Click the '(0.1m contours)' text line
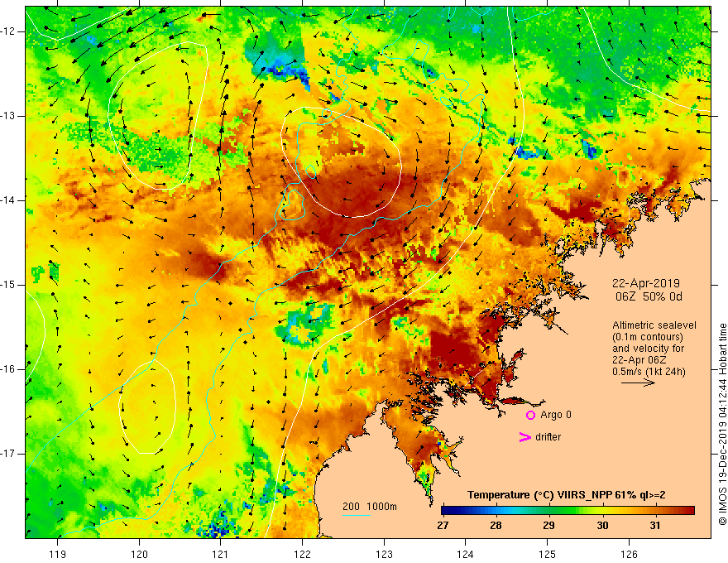 647,337
